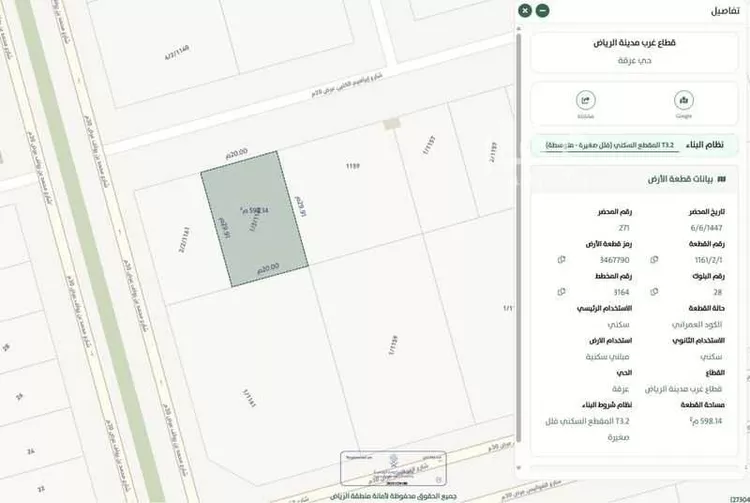This screenshot has width=750, height=503.
Task: Click the map icon beside land parcel data
Action: coord(722,179)
